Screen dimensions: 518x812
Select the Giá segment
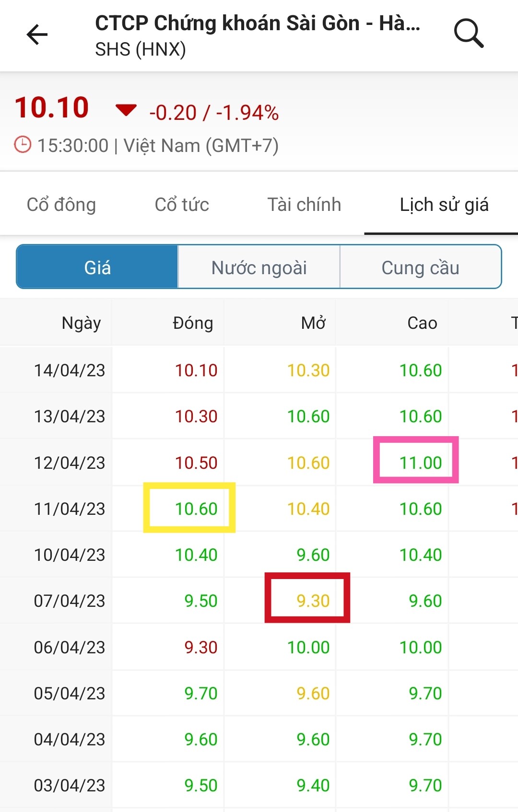(97, 267)
